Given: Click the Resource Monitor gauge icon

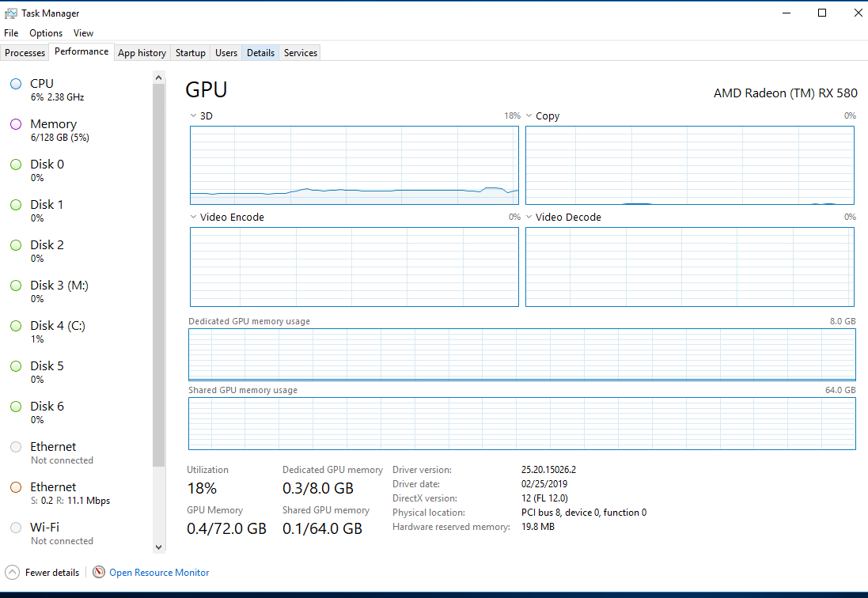Looking at the screenshot, I should [99, 572].
